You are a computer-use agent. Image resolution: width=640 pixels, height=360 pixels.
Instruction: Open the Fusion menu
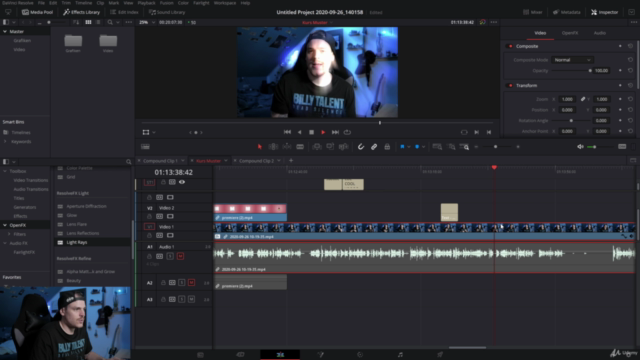(167, 3)
